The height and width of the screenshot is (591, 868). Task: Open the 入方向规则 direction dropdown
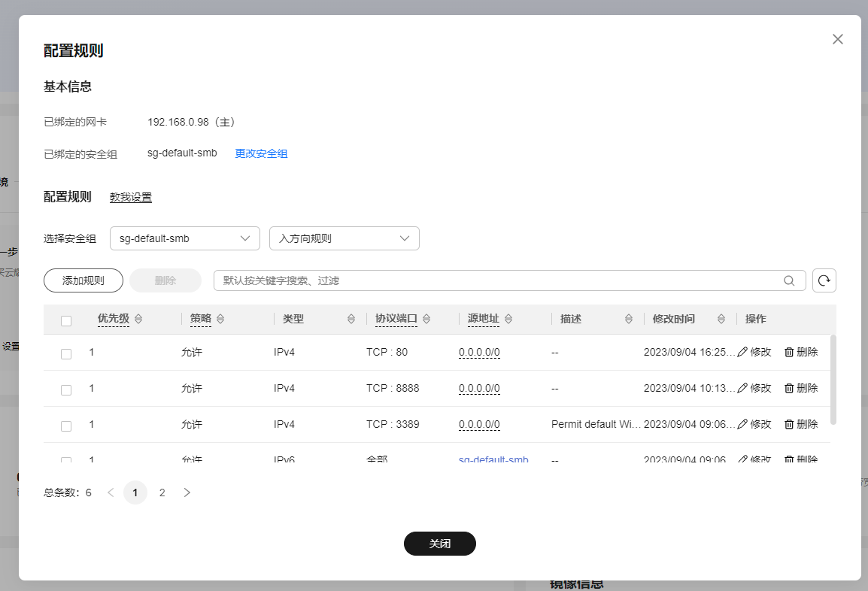click(344, 238)
